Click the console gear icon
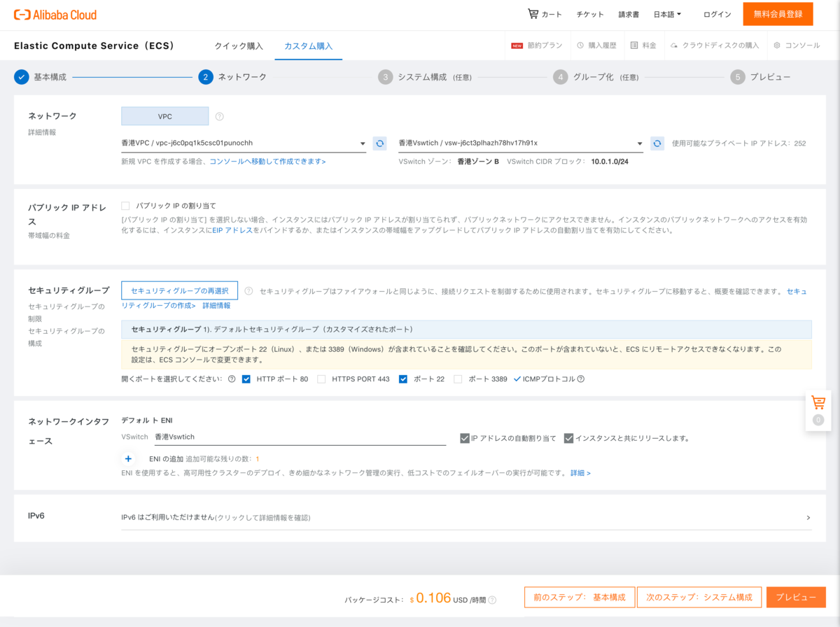The width and height of the screenshot is (840, 627). click(777, 45)
